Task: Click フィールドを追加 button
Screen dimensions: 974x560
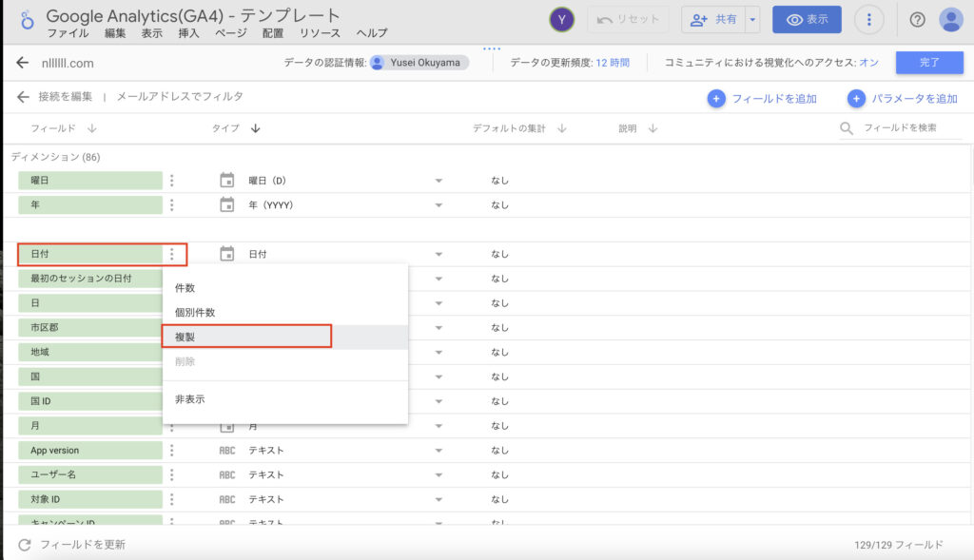Action: [x=762, y=99]
